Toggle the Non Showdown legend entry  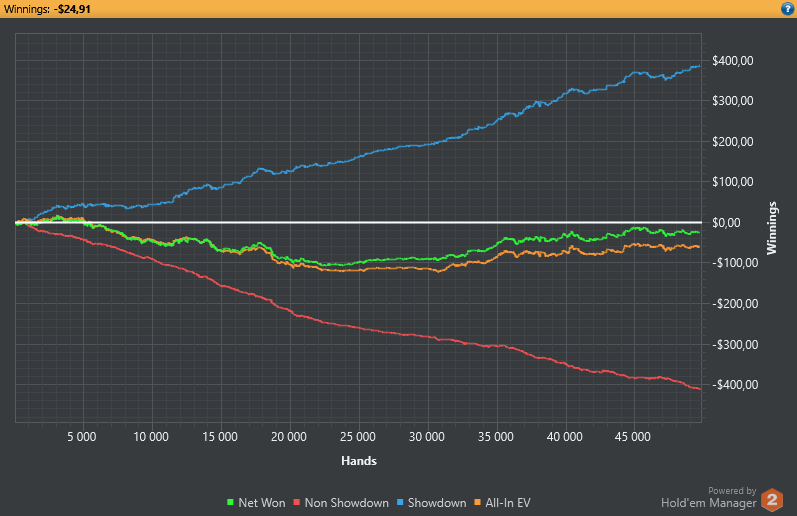coord(341,503)
